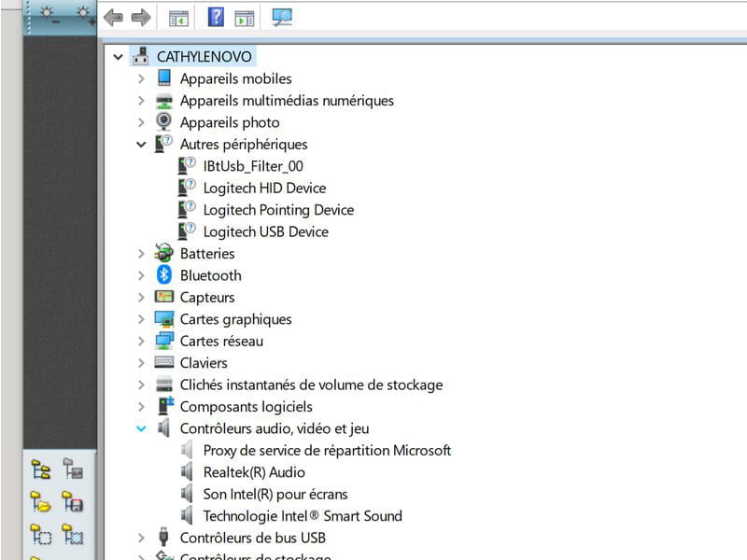Select "Proxy de service de répartition Microsoft"
This screenshot has height=560, width=747.
point(328,451)
